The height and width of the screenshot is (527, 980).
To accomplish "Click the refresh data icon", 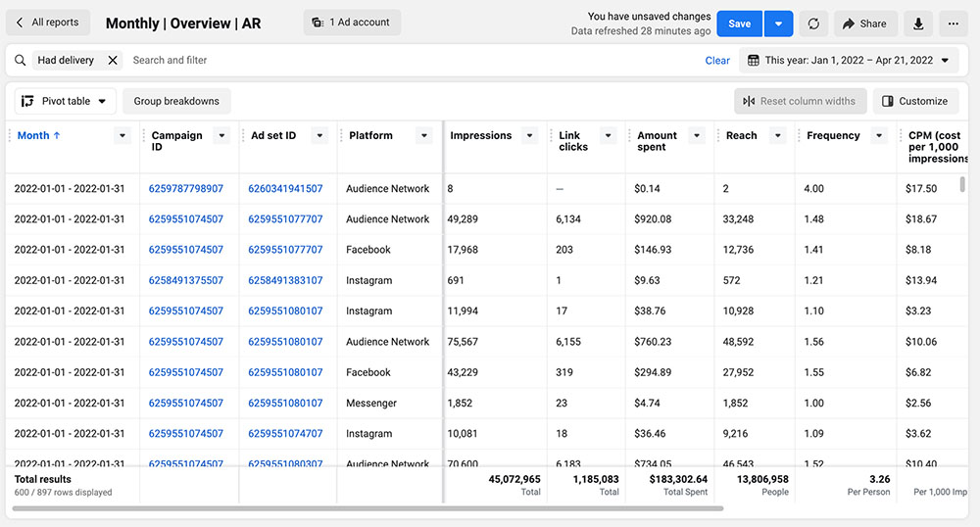I will pos(813,24).
